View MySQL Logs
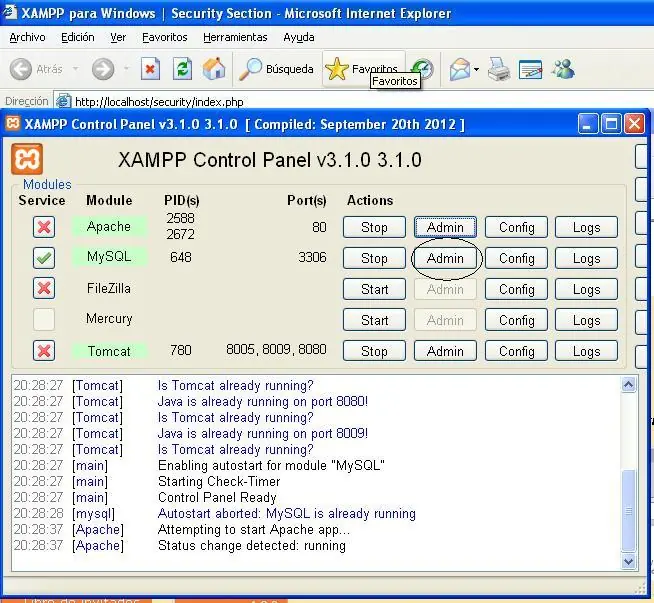 [586, 258]
